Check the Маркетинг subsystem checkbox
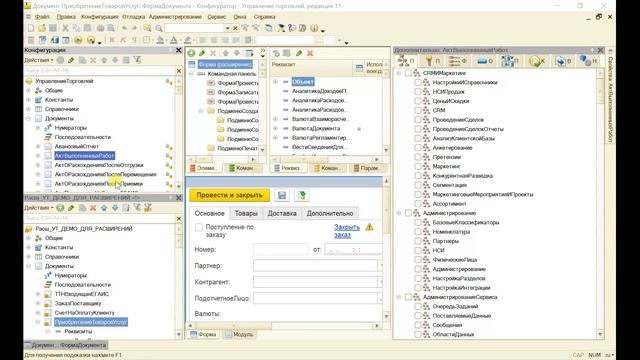 pos(418,166)
